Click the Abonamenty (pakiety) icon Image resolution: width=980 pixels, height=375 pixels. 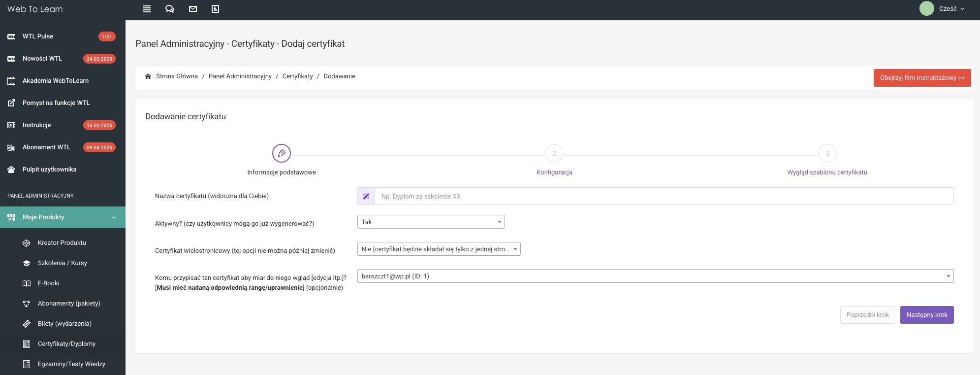[x=27, y=304]
